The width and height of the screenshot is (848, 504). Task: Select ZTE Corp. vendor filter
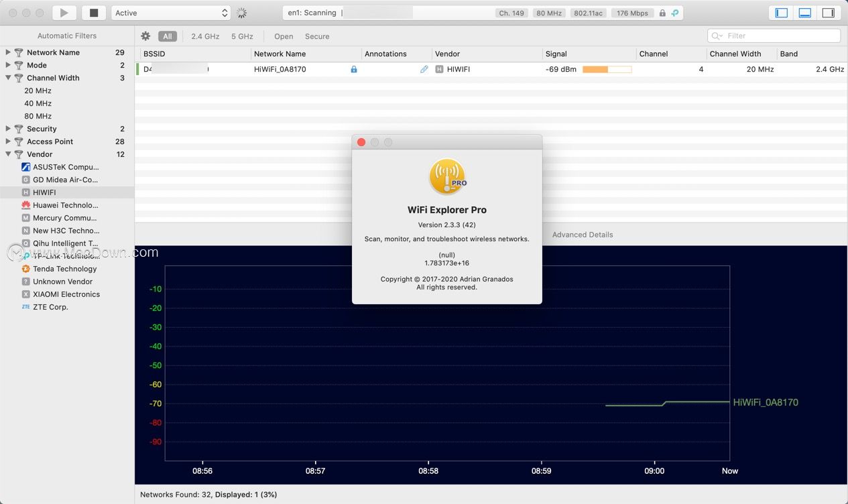[x=50, y=307]
